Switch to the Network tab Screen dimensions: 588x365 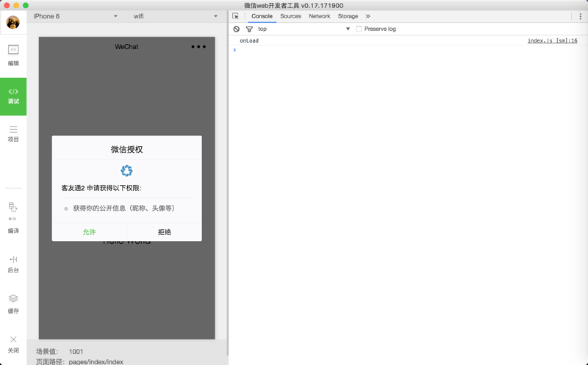click(320, 16)
